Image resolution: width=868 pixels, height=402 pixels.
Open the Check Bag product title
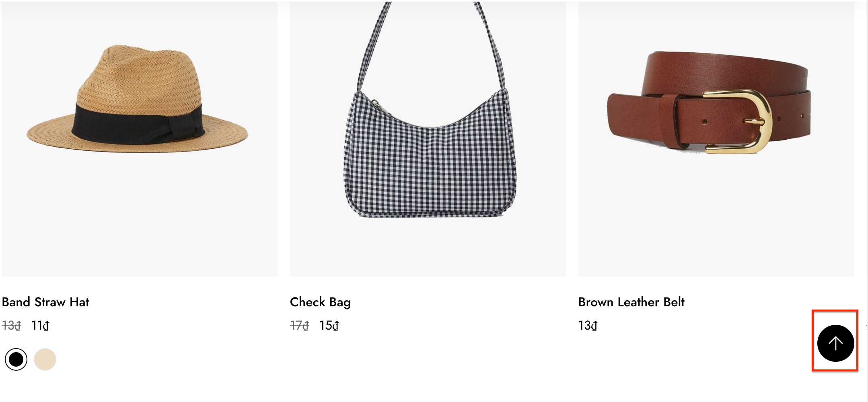point(320,302)
